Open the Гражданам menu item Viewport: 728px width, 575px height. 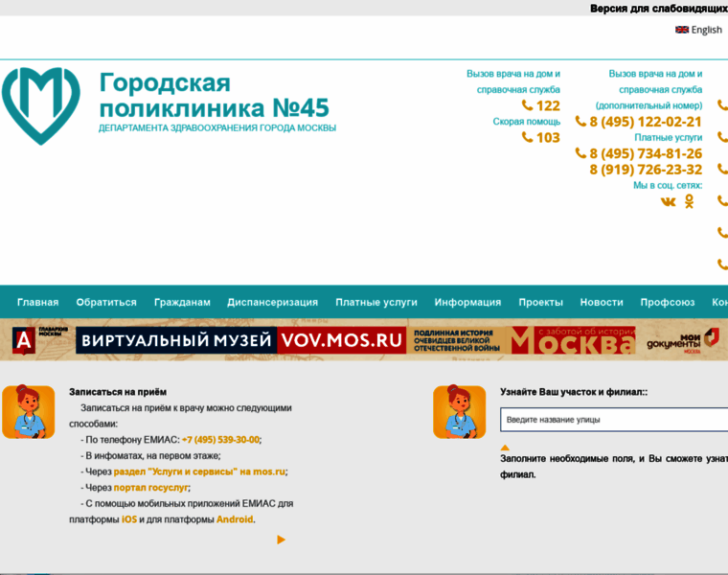182,302
